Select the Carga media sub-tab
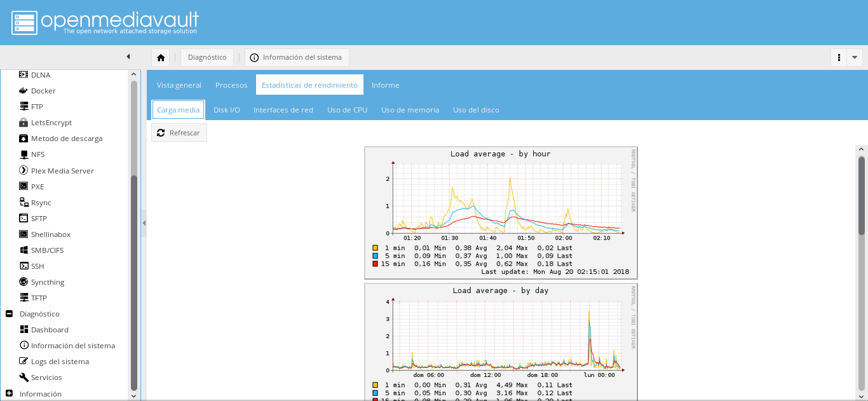The width and height of the screenshot is (868, 401). (178, 109)
